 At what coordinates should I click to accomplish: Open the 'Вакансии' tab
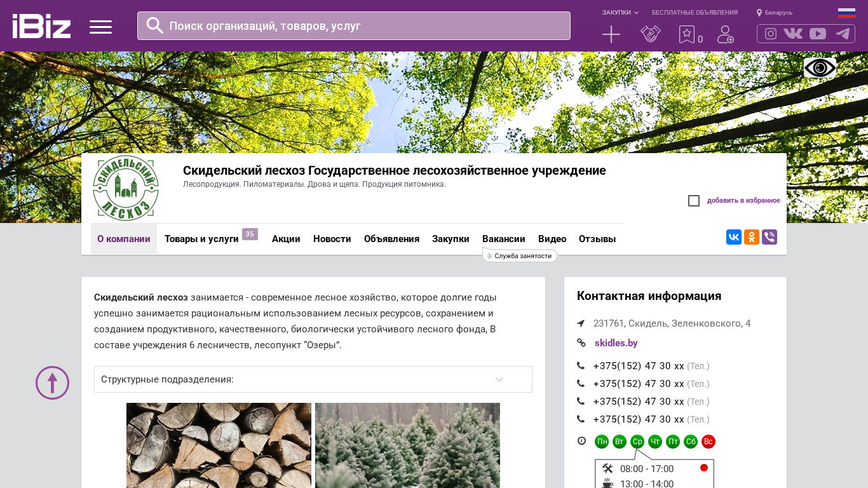[503, 239]
